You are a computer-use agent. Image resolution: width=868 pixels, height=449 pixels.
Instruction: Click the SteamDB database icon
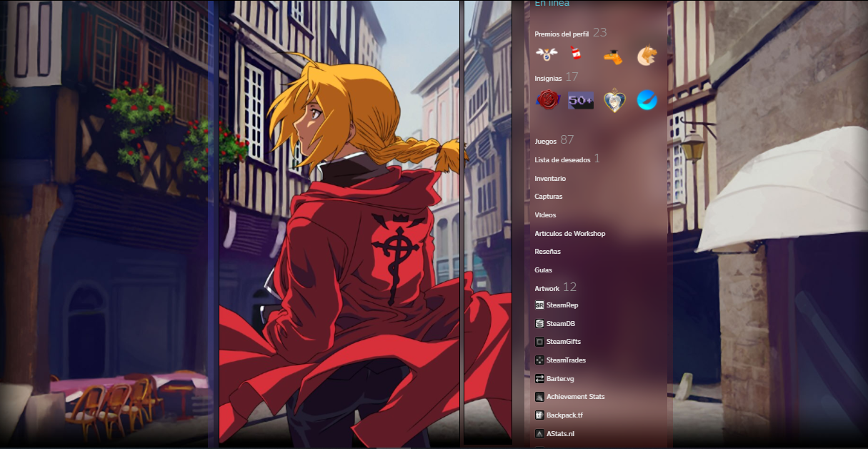pos(539,323)
